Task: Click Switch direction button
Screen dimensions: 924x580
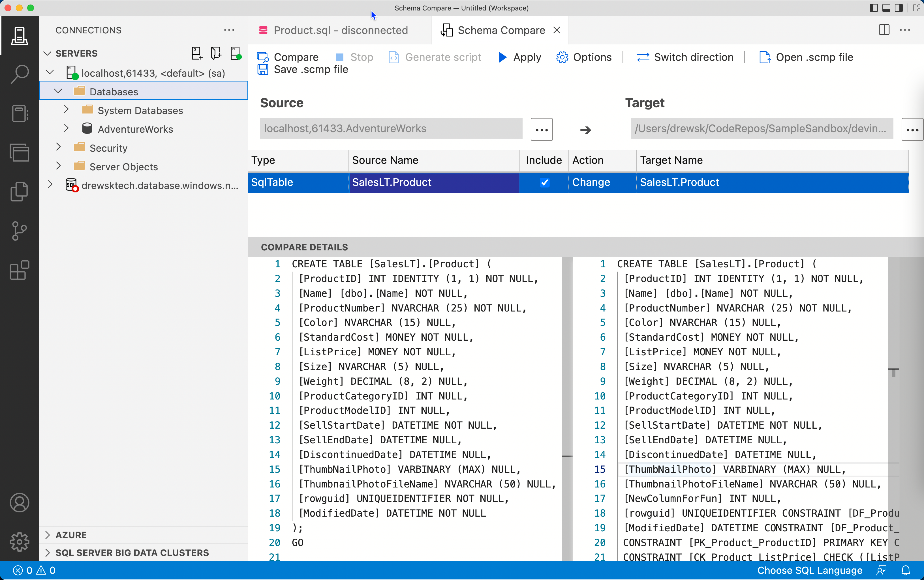Action: [685, 57]
